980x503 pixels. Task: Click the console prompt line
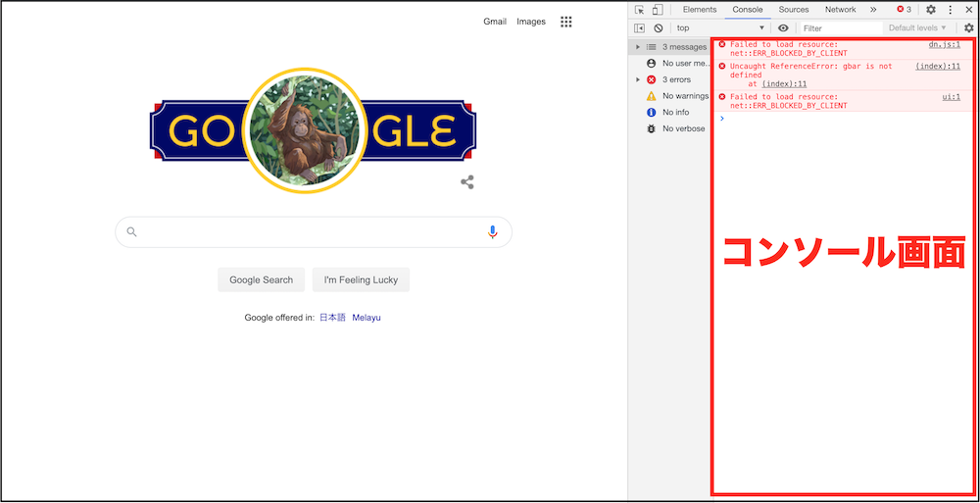pyautogui.click(x=842, y=119)
